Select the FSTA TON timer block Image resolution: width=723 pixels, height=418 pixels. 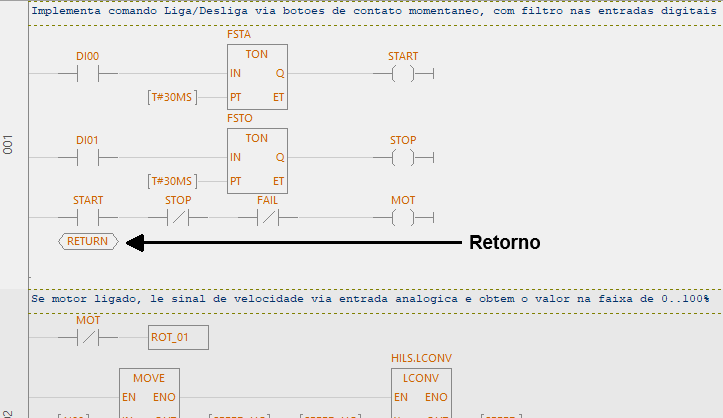pyautogui.click(x=257, y=77)
